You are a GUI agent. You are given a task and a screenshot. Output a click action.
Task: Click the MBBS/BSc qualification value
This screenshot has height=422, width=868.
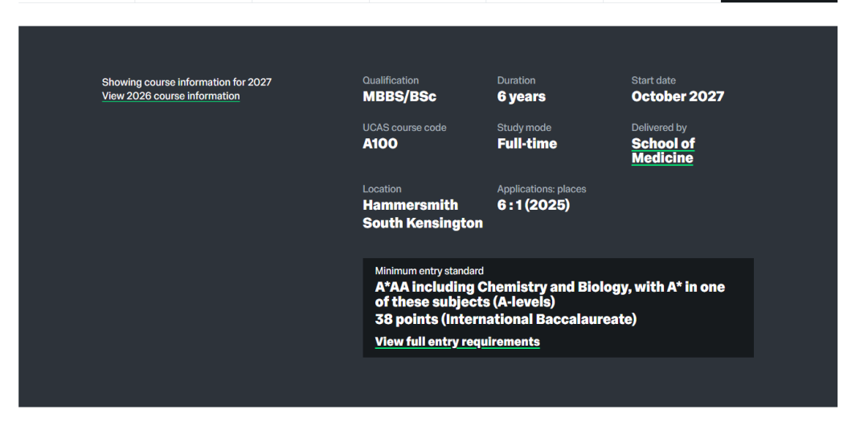[399, 96]
